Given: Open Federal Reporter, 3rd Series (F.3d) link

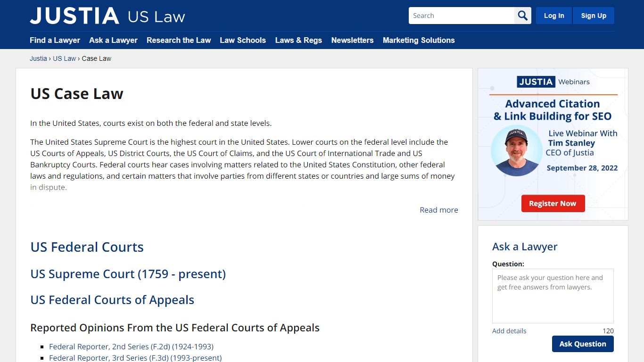Looking at the screenshot, I should (x=135, y=358).
